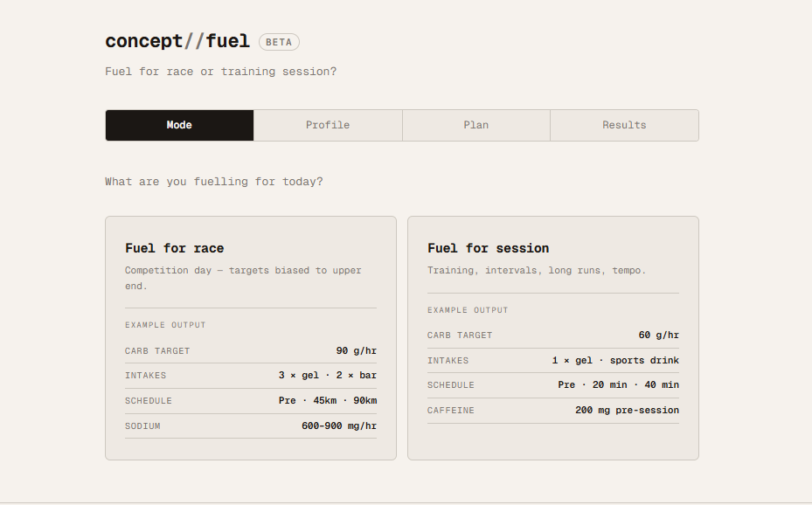The height and width of the screenshot is (505, 812).
Task: Choose the Fuel for session card
Action: (x=553, y=338)
